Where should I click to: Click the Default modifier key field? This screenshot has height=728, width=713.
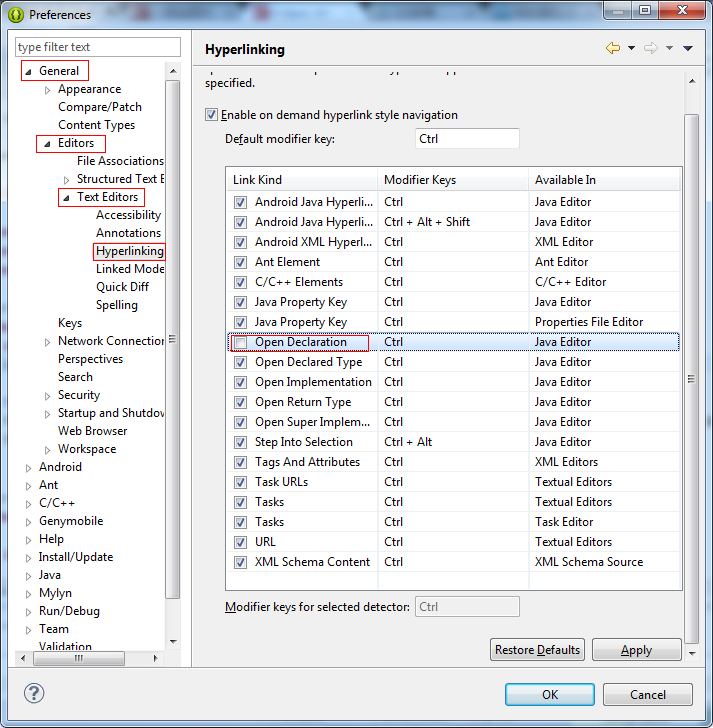[x=467, y=139]
